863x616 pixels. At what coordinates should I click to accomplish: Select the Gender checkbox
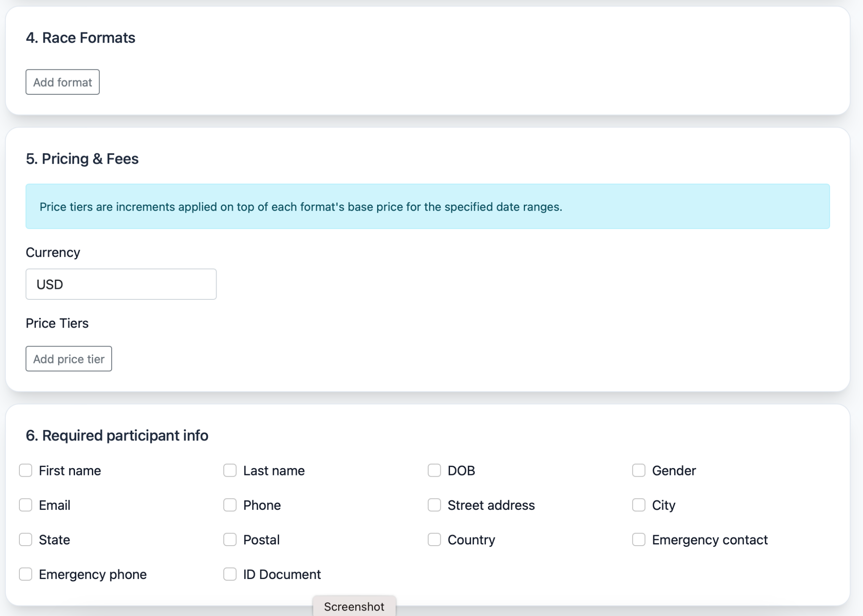click(638, 470)
